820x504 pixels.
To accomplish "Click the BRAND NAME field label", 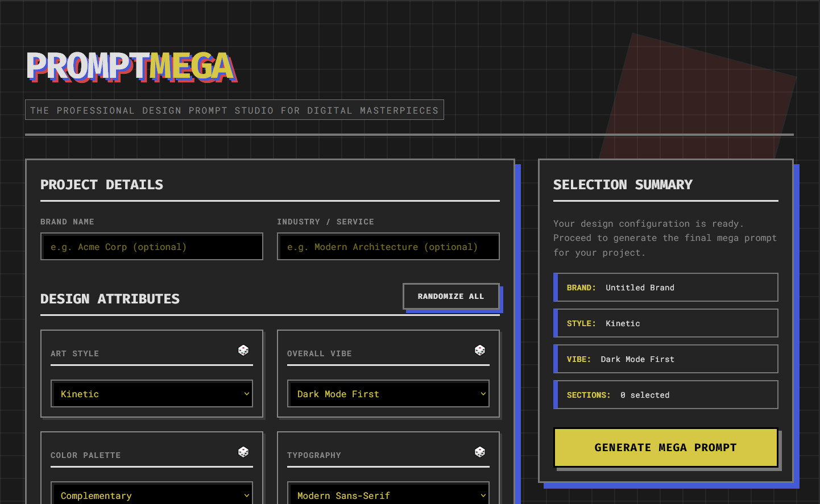I will coord(67,222).
